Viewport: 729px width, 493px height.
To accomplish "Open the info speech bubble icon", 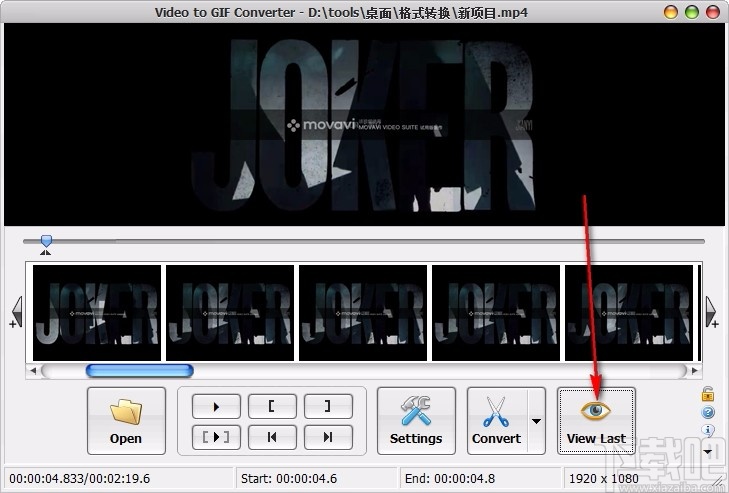I will pyautogui.click(x=708, y=430).
